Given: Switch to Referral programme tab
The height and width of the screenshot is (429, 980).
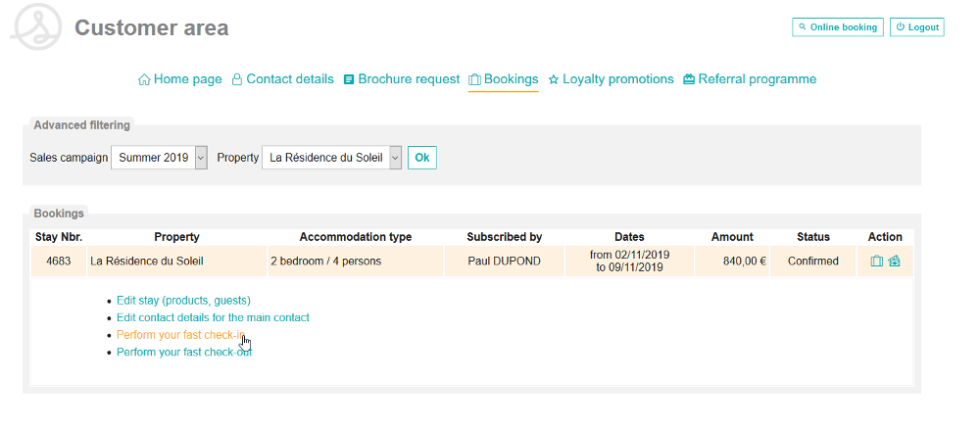Looking at the screenshot, I should point(750,79).
